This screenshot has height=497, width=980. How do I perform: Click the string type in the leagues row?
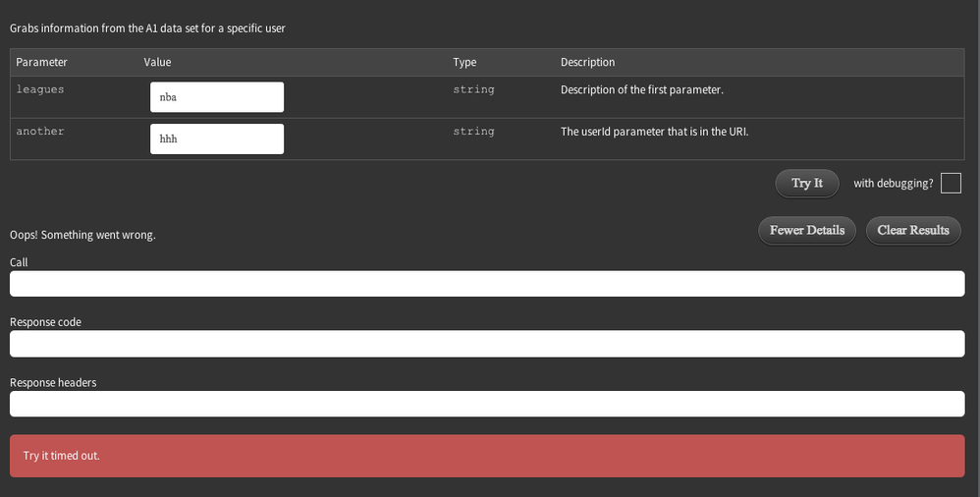473,89
